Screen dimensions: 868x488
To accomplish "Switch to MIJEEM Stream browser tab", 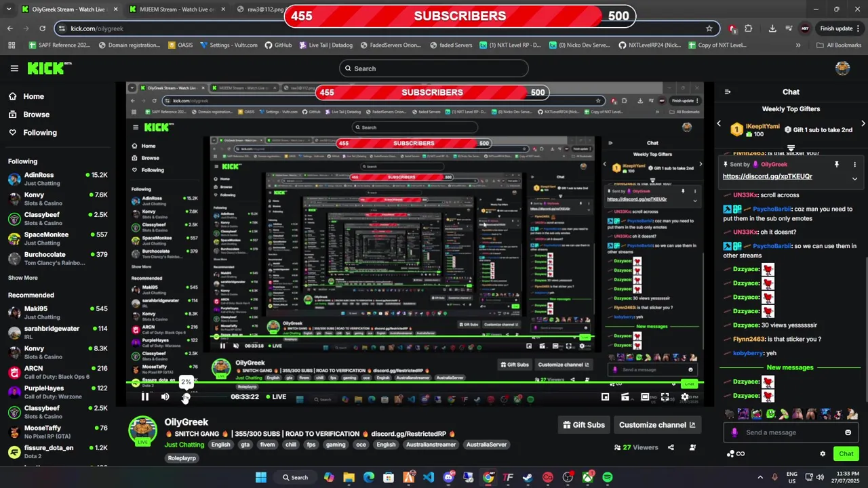I will click(x=177, y=9).
